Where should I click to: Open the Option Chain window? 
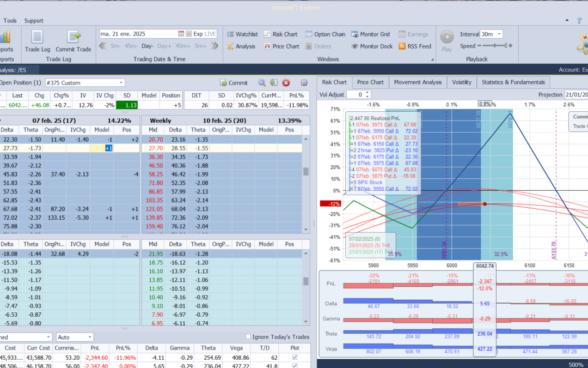point(325,34)
